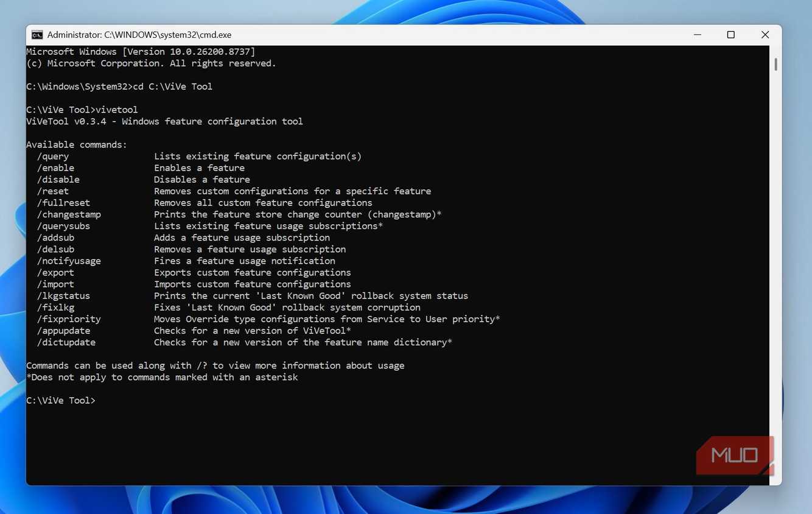Click the '/import' command name
Screen dimensions: 812x514
55,284
